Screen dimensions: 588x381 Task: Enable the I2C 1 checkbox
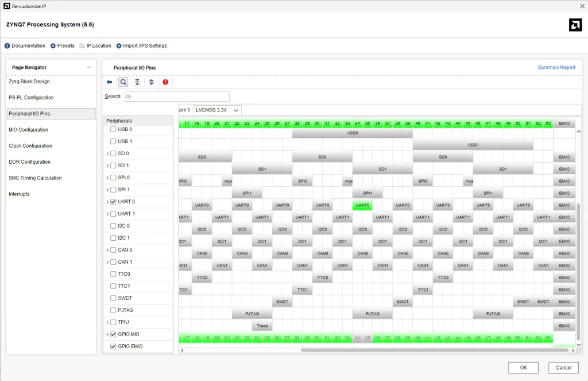point(113,238)
